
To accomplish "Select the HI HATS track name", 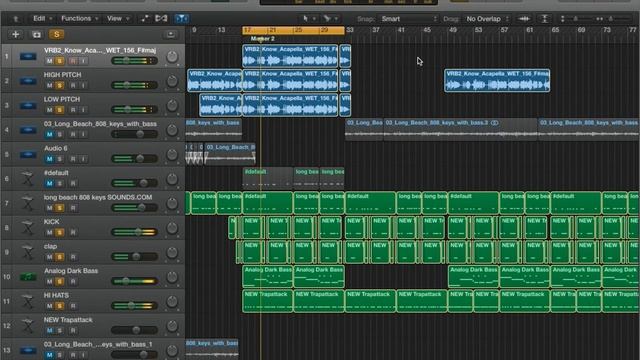I will [x=56, y=296].
